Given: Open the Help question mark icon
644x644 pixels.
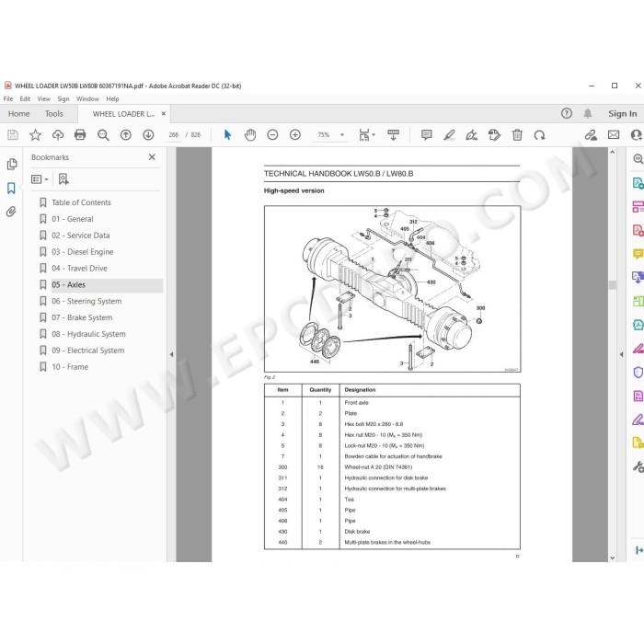Looking at the screenshot, I should coord(567,113).
